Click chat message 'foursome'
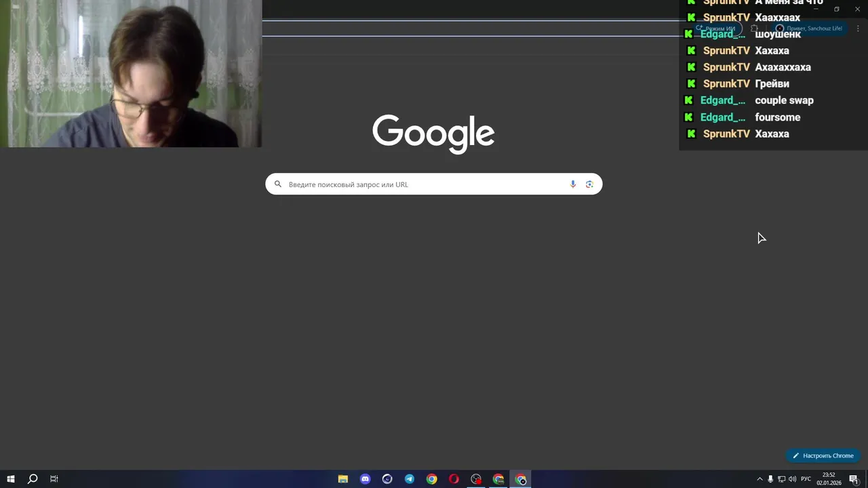The image size is (868, 488). click(777, 117)
